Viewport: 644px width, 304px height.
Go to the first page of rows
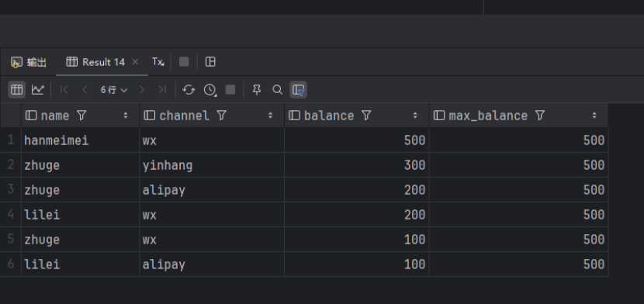(x=64, y=89)
